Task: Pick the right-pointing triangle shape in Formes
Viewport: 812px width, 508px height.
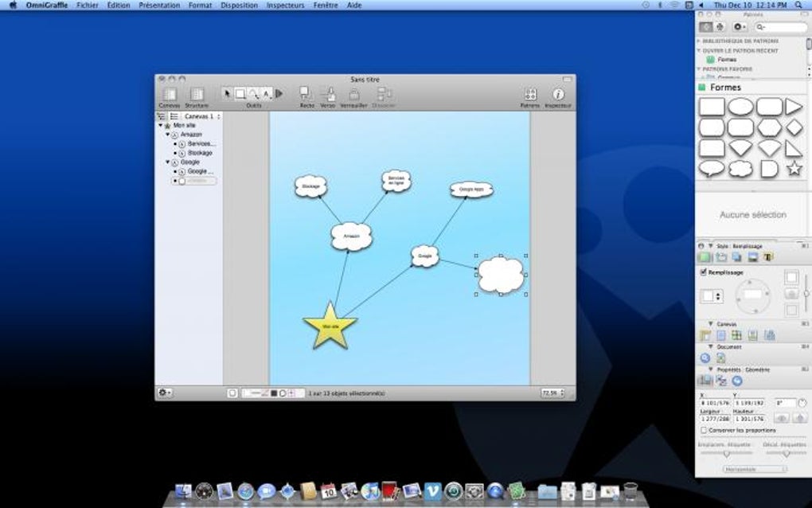Action: pyautogui.click(x=794, y=107)
